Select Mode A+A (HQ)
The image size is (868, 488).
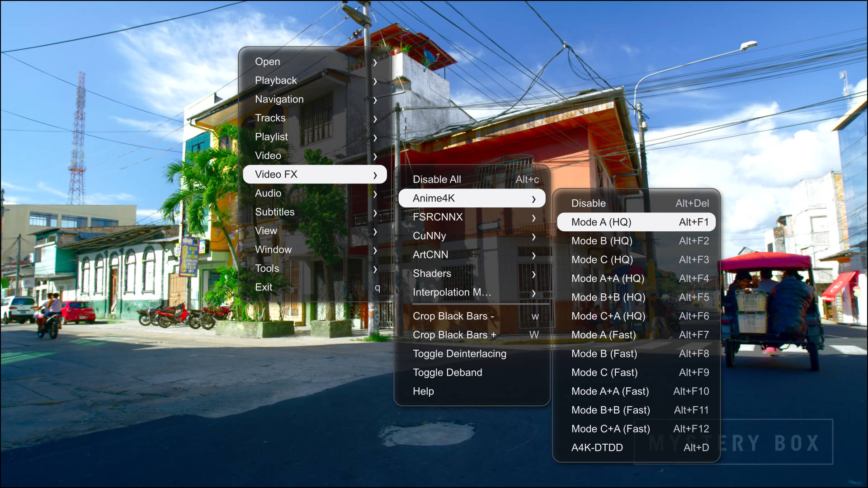(x=637, y=278)
